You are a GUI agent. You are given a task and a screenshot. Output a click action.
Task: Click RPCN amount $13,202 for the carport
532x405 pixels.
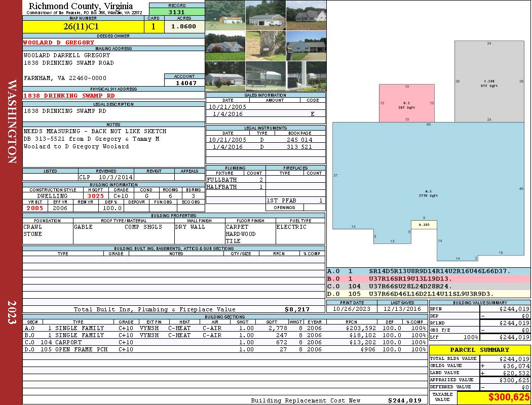point(362,342)
